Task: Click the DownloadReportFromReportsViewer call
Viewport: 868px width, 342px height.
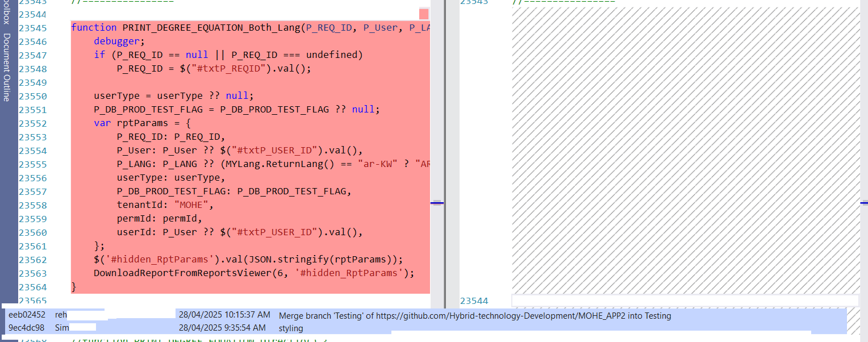Action: point(254,273)
